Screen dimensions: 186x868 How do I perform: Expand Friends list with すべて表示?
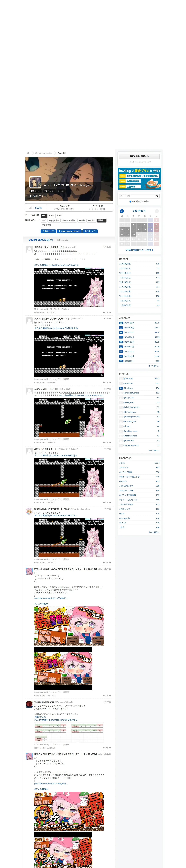[154, 450]
